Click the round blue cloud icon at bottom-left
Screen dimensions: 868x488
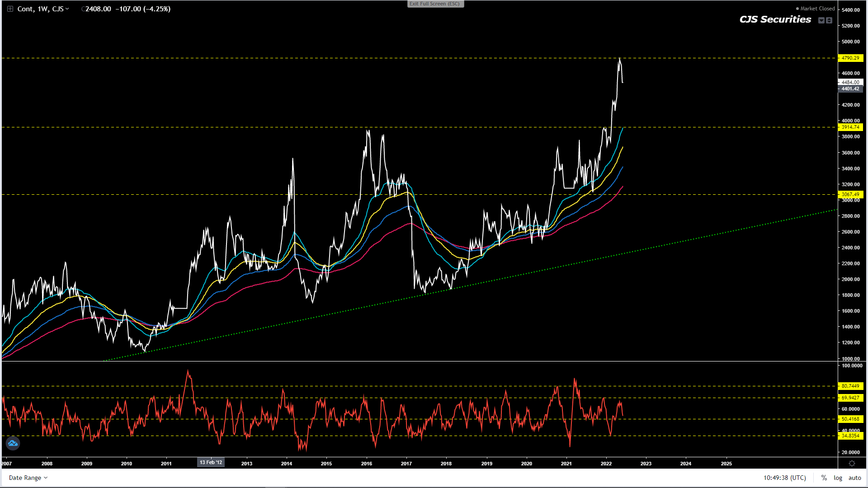click(13, 443)
